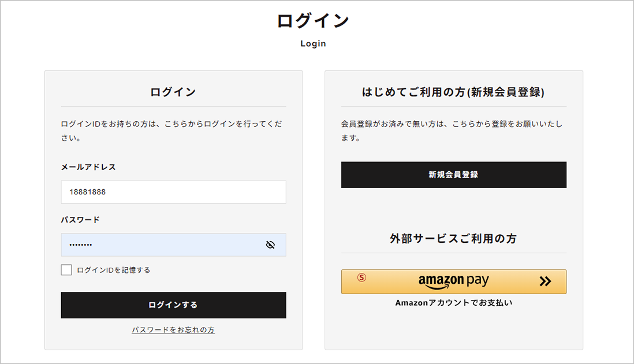Click the Amazonアカウントでお支払い caption

pyautogui.click(x=453, y=302)
